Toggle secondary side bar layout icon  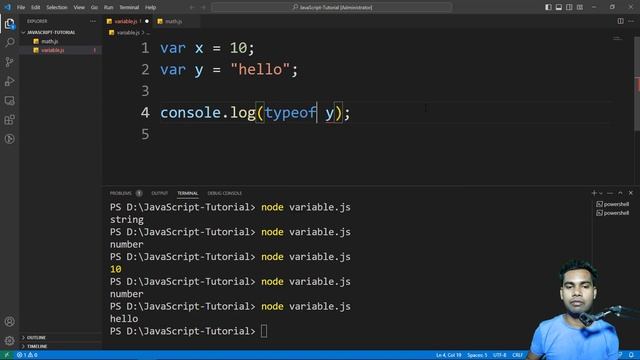tap(569, 7)
